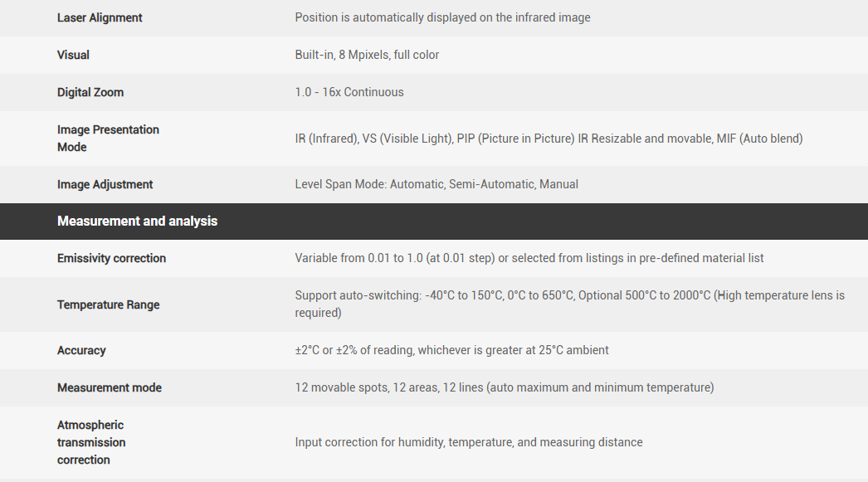Select the Digital Zoom row label
The image size is (868, 482).
click(90, 92)
